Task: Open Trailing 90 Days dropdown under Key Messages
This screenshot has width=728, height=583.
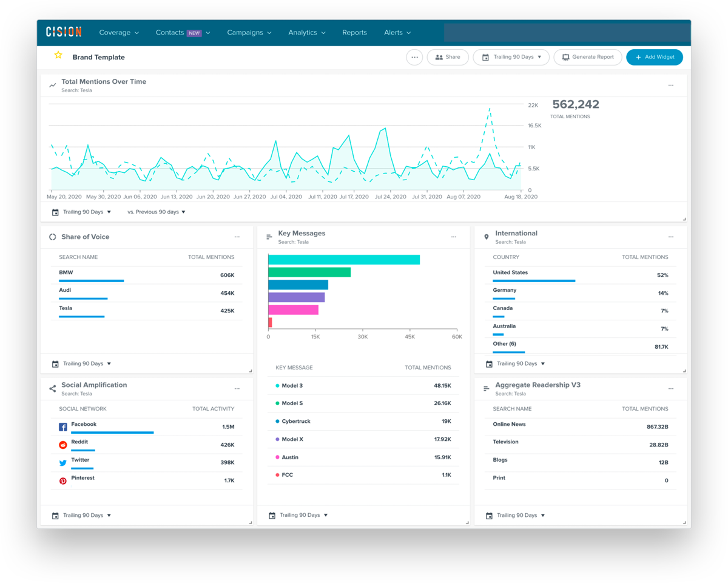Action: click(x=298, y=516)
